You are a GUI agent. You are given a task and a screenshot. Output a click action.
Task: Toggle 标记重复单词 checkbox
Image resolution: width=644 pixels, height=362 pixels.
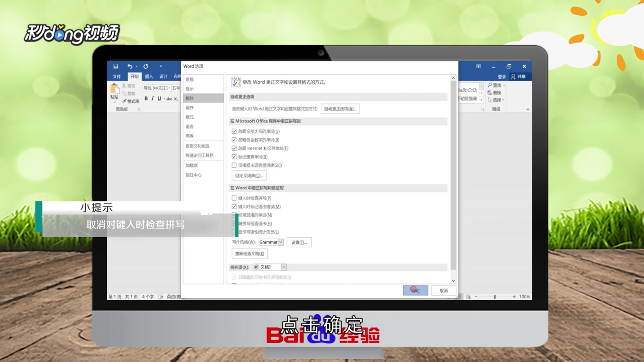[234, 157]
